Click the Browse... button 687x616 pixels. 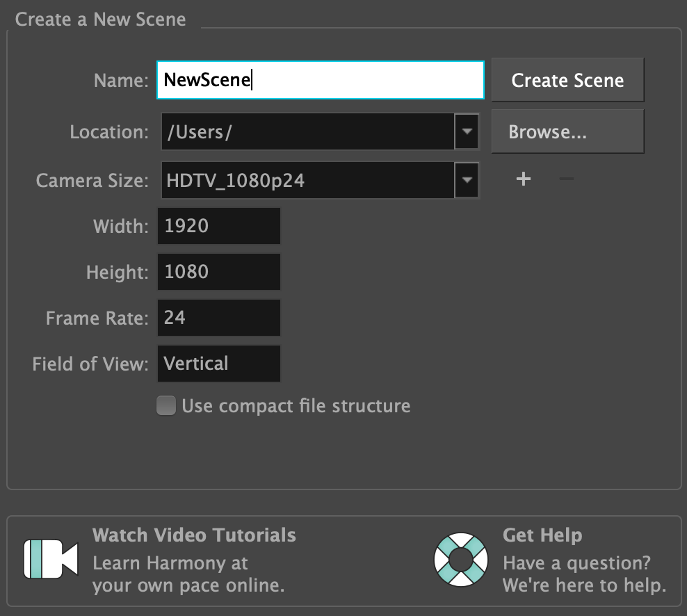[567, 131]
